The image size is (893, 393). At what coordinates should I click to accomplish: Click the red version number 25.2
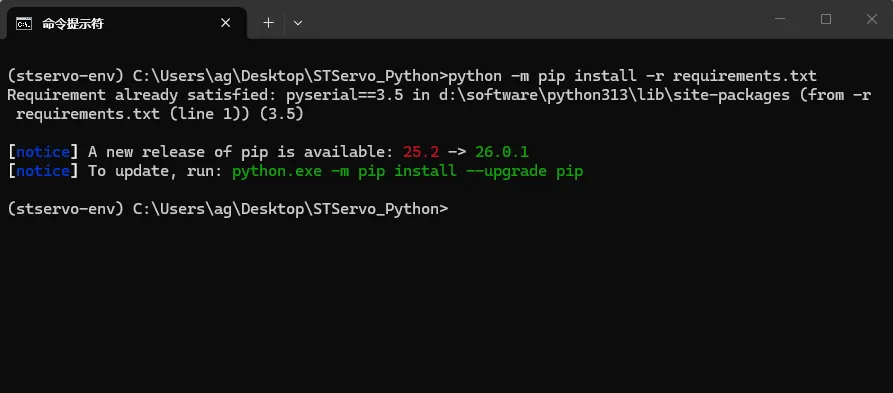tap(421, 152)
